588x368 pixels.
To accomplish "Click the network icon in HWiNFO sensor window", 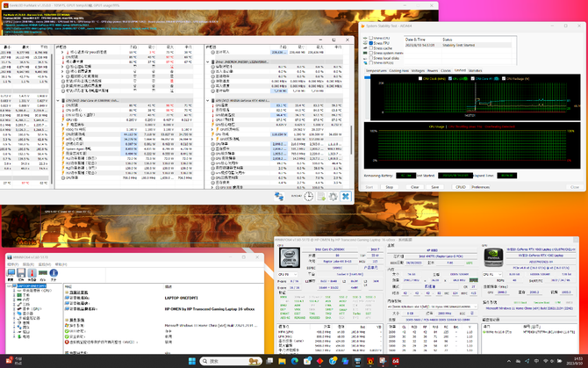I will (x=278, y=197).
